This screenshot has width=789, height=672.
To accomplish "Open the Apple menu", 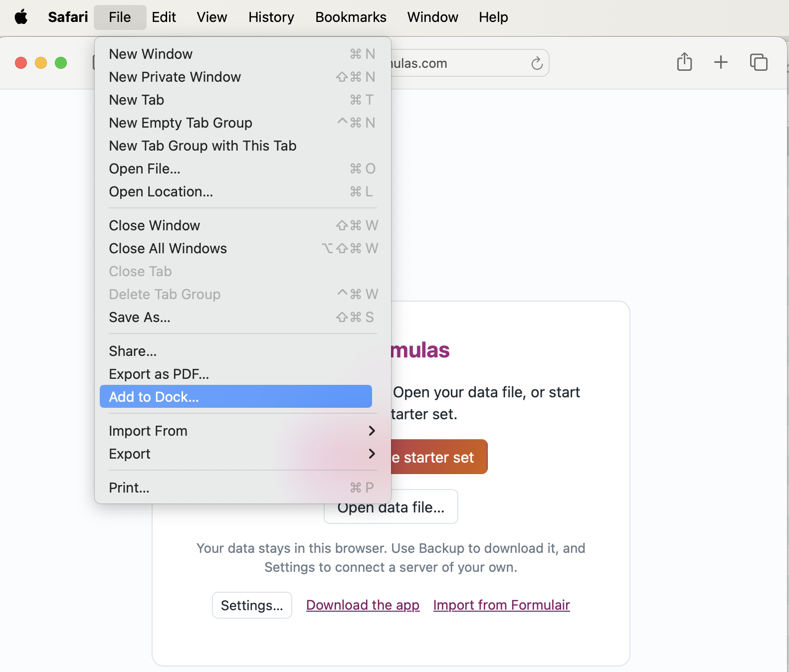I will 21,17.
